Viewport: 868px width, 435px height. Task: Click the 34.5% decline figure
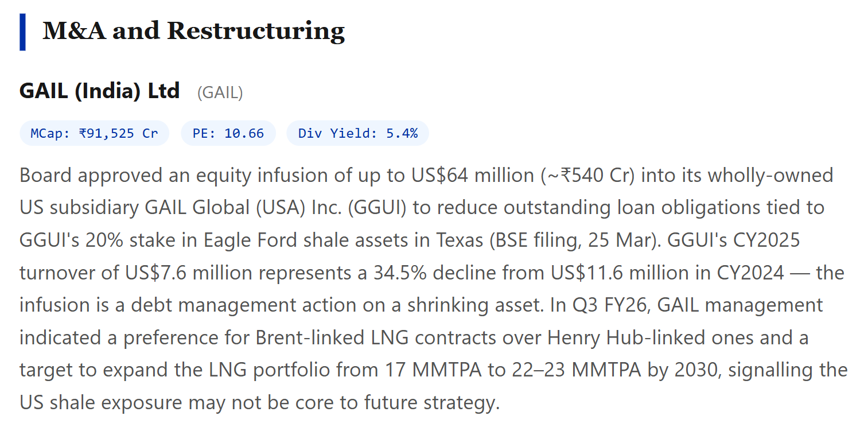(x=432, y=272)
